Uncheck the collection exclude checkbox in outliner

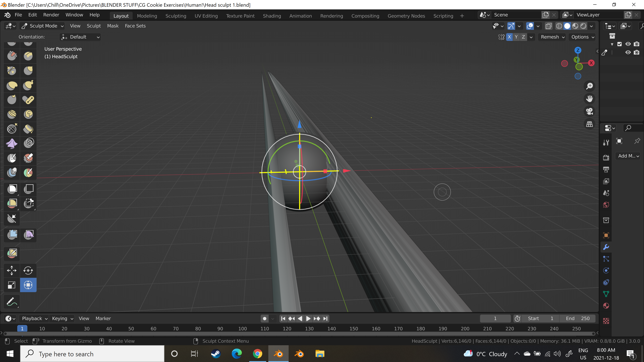[x=620, y=44]
